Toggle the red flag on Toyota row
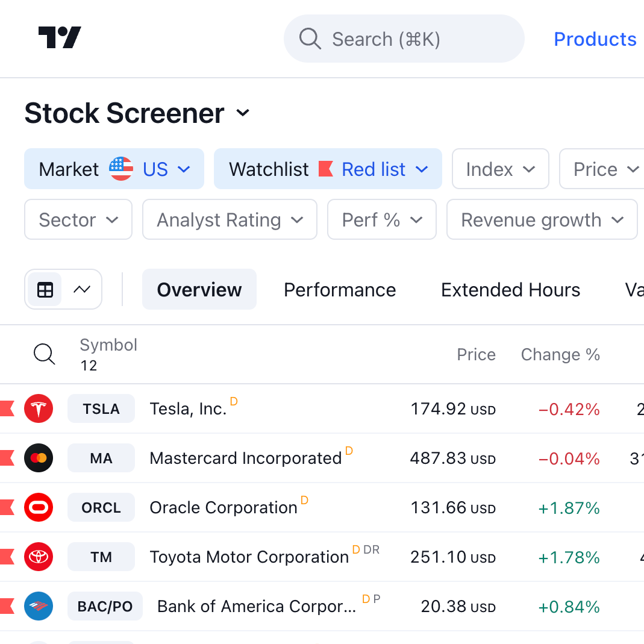Viewport: 644px width, 644px height. [7, 557]
